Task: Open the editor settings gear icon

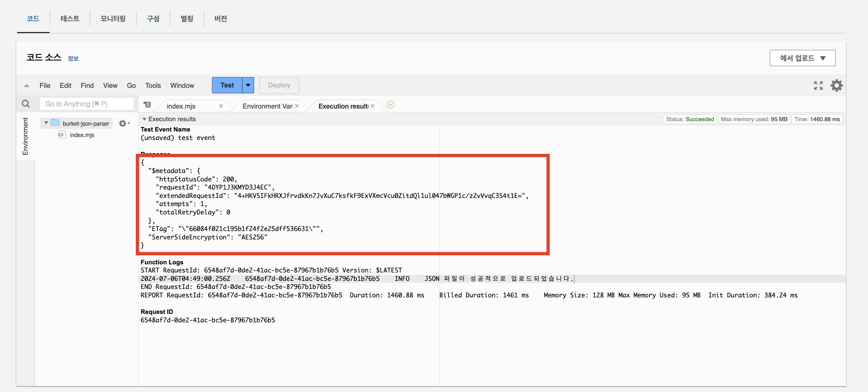Action: (836, 86)
